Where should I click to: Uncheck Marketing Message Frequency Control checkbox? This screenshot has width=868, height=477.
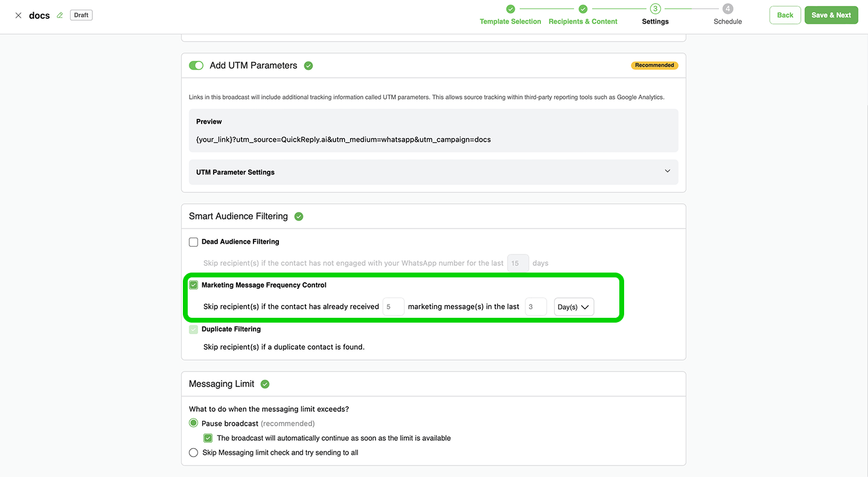[x=194, y=285]
